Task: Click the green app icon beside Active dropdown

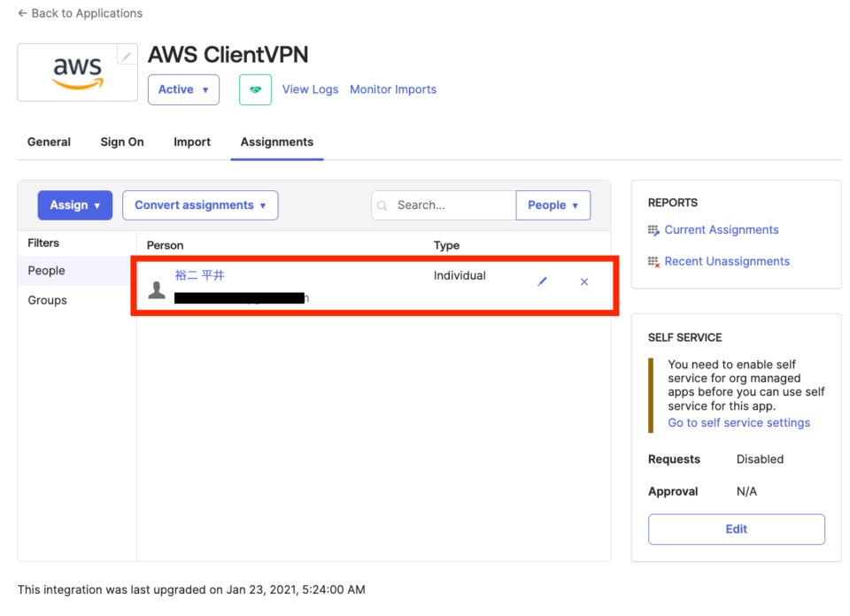Action: (x=255, y=89)
